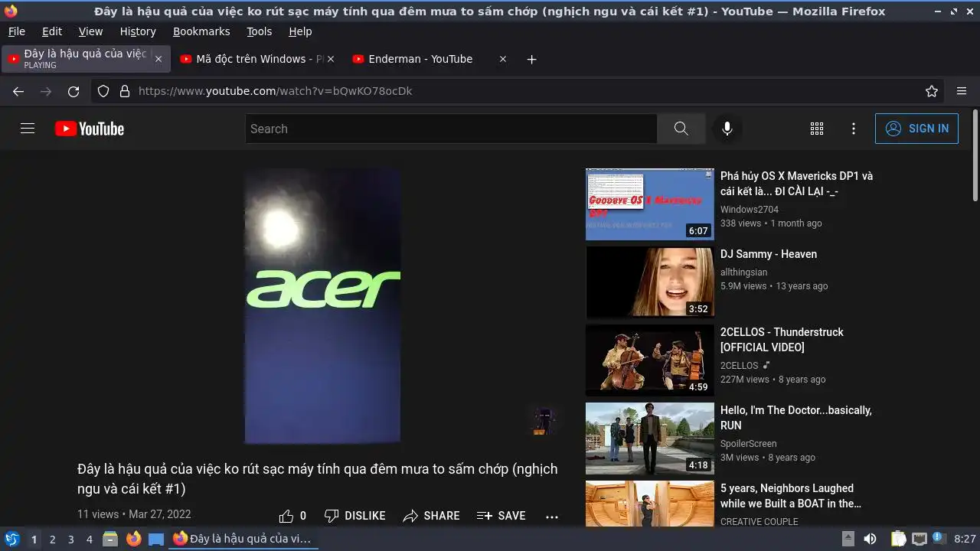Start voice search with microphone icon
Image resolution: width=980 pixels, height=551 pixels.
coord(727,129)
